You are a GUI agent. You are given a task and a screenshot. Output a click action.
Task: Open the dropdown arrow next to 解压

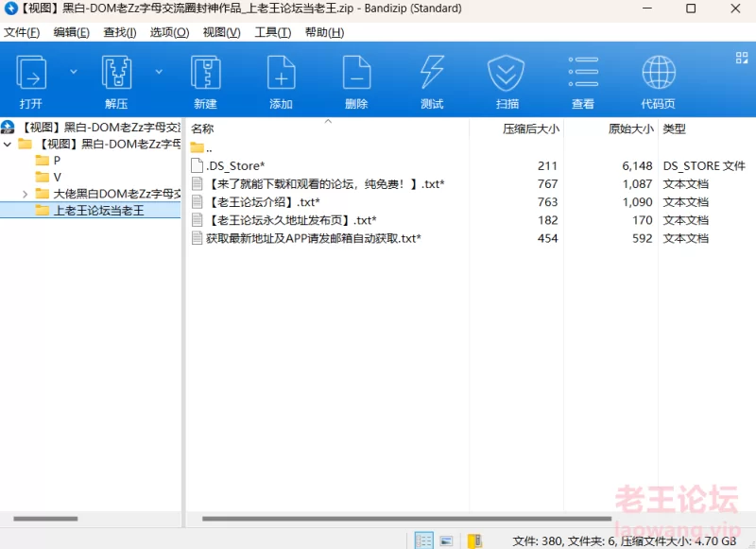(159, 72)
